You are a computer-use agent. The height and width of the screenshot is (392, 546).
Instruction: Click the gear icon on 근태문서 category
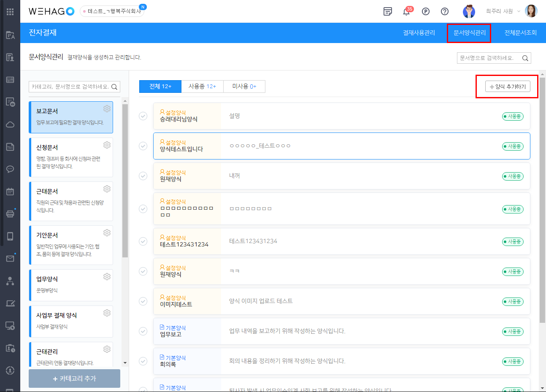[107, 189]
